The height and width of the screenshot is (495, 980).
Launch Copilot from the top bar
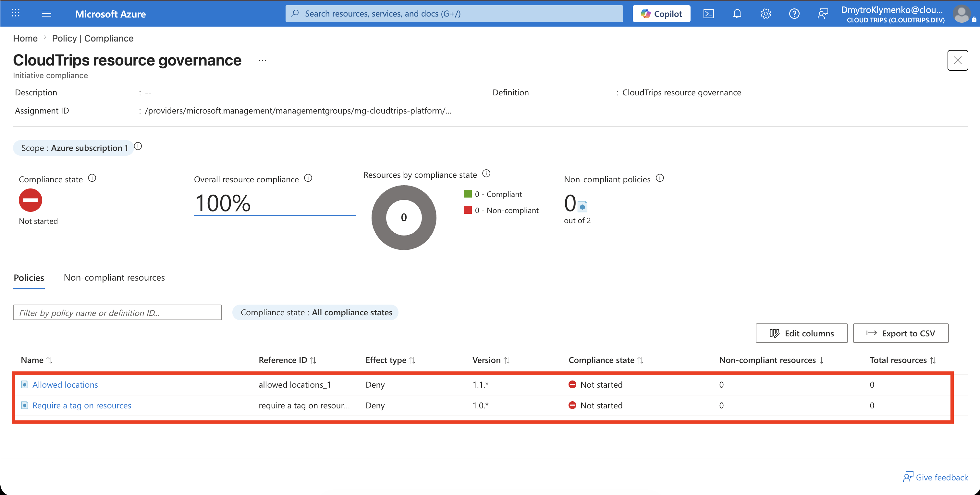coord(661,14)
